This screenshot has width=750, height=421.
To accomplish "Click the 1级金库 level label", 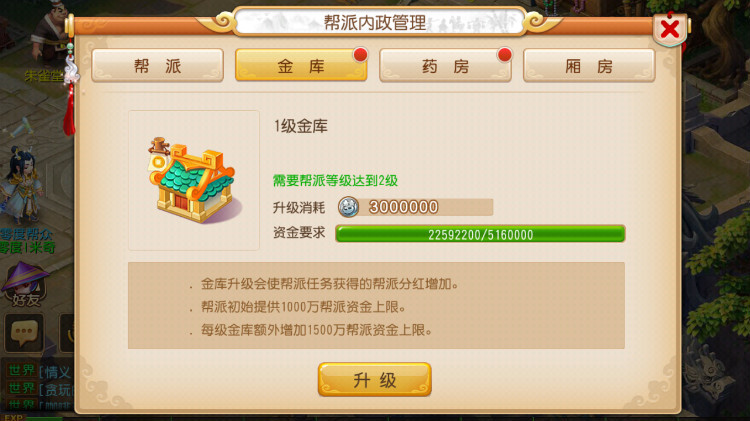I will [x=301, y=126].
